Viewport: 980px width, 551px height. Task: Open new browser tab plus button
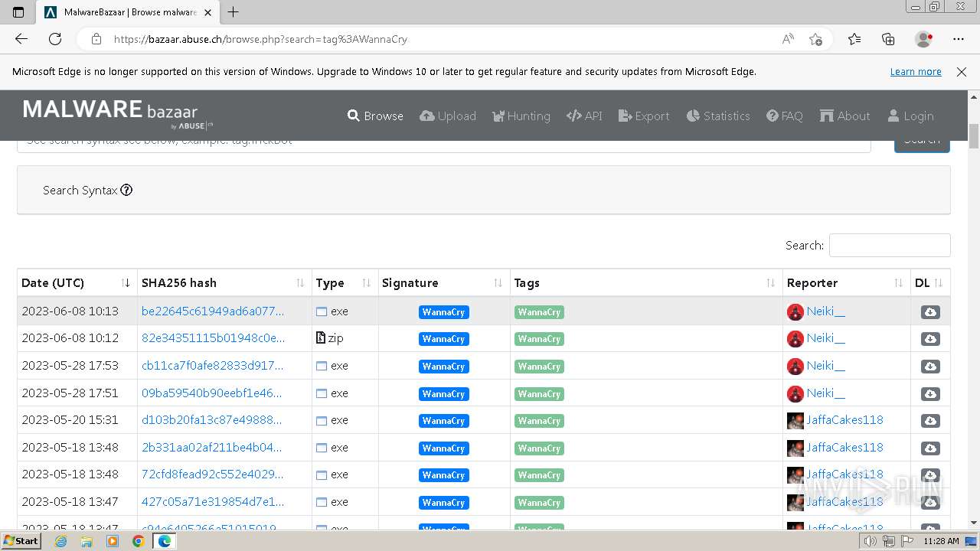[234, 11]
